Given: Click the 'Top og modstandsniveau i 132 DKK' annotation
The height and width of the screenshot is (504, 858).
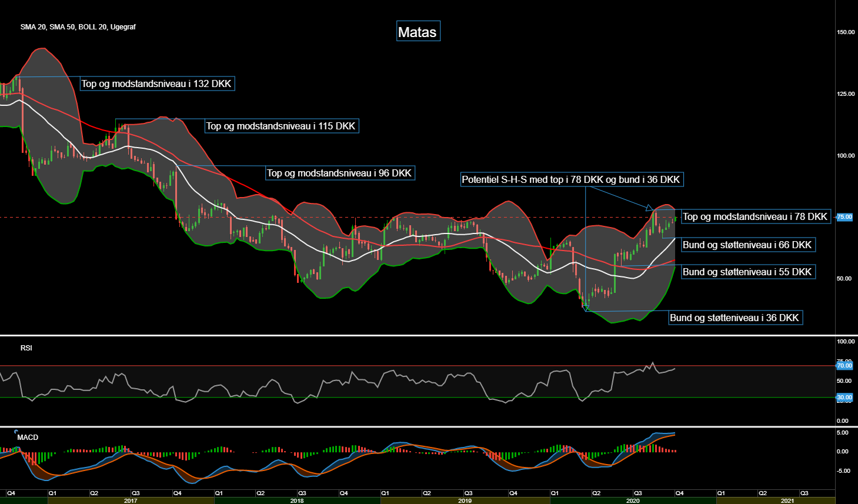Looking at the screenshot, I should (157, 84).
